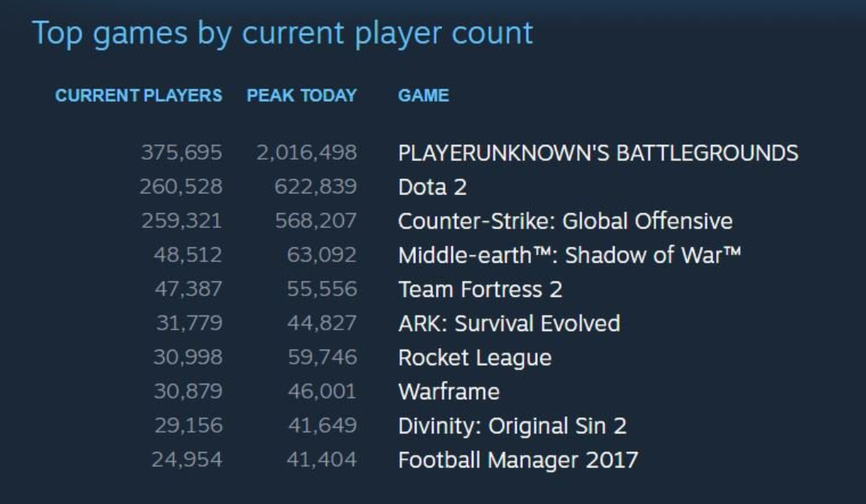Screen dimensions: 866x504
Task: Click the page title about current player count
Action: click(x=282, y=33)
